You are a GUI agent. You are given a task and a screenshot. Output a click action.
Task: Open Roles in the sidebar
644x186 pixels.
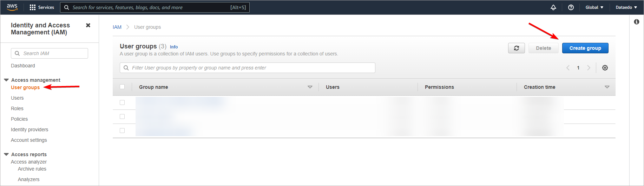(x=17, y=108)
